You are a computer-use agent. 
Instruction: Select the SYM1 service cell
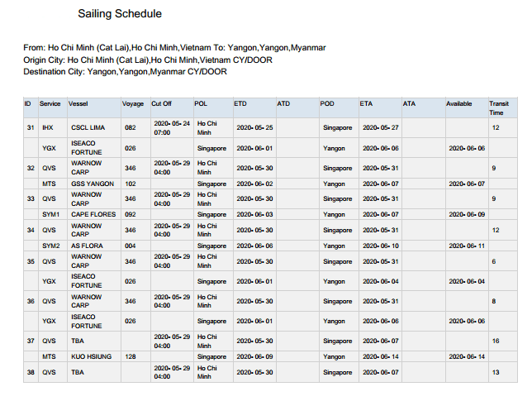click(x=50, y=214)
